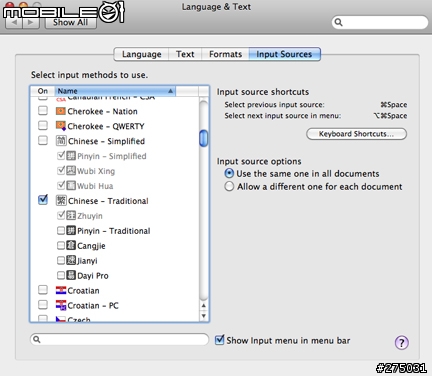Viewport: 432px width, 376px height.
Task: Click the Chinese - Traditional label
Action: point(108,201)
